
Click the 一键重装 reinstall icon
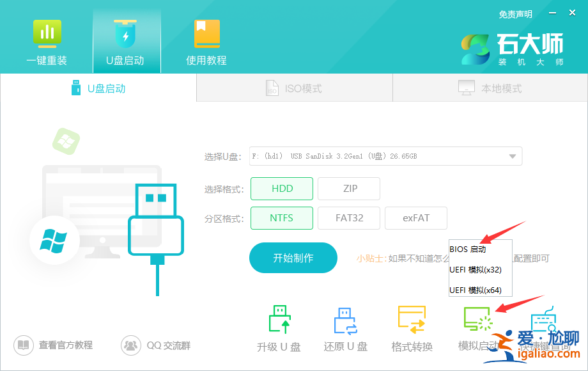tap(47, 40)
